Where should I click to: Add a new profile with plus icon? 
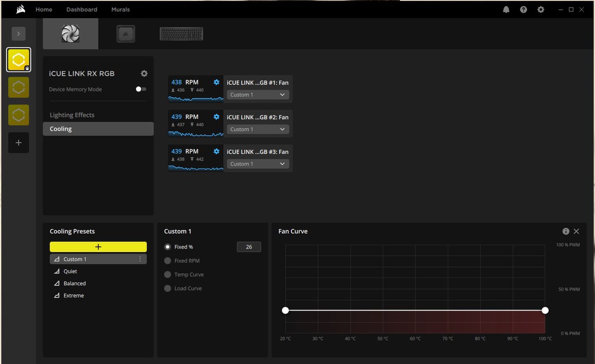pos(19,143)
